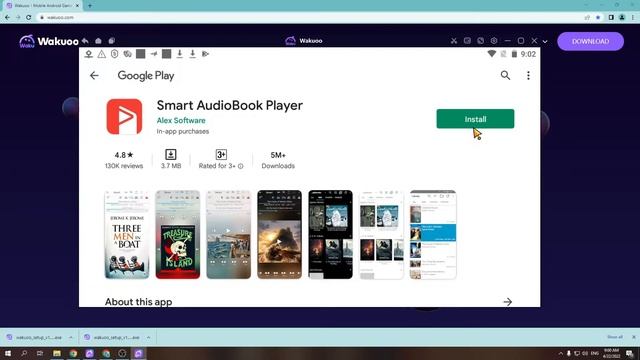
Task: Click the emulator back arrow icon
Action: point(85,41)
